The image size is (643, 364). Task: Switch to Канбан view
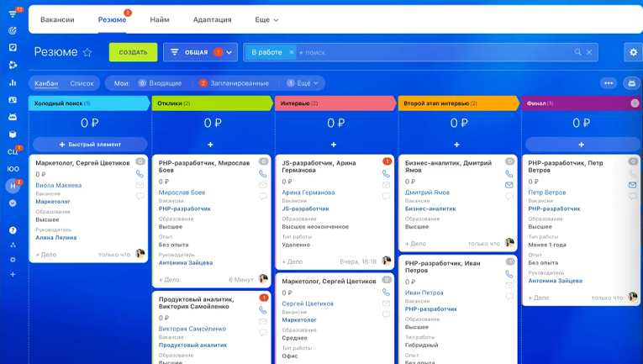coord(46,83)
